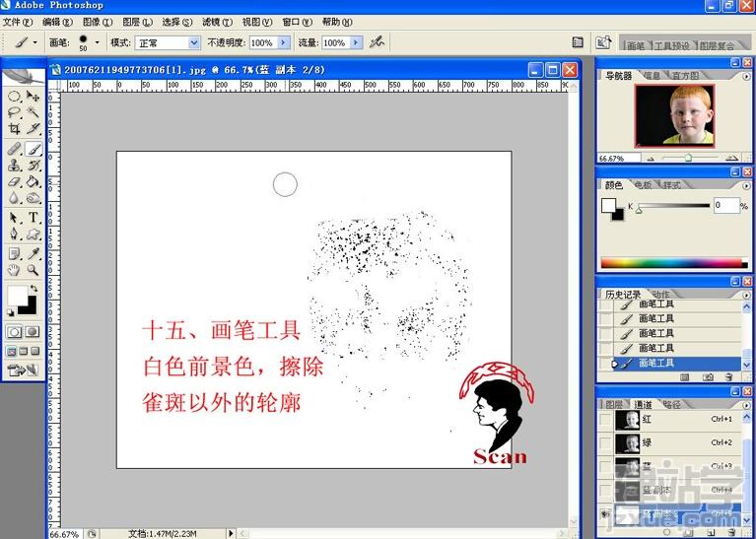Swap foreground and background colors

[x=34, y=289]
